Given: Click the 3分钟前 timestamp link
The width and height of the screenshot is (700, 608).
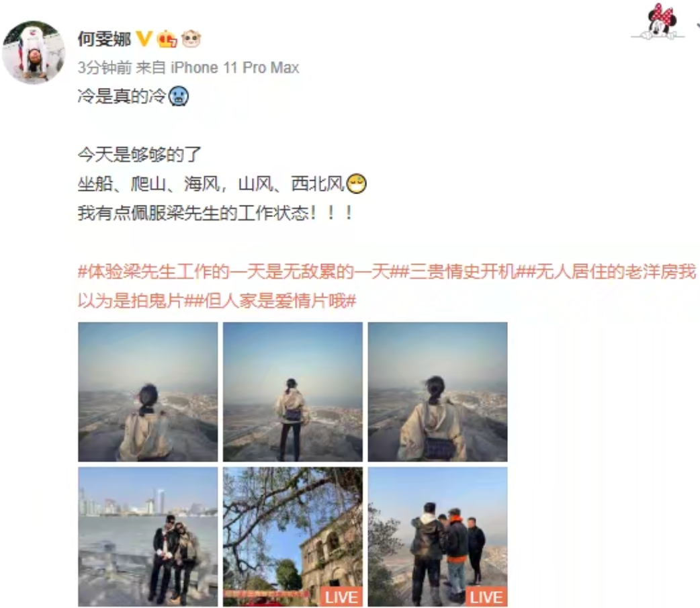Looking at the screenshot, I should click(x=105, y=68).
